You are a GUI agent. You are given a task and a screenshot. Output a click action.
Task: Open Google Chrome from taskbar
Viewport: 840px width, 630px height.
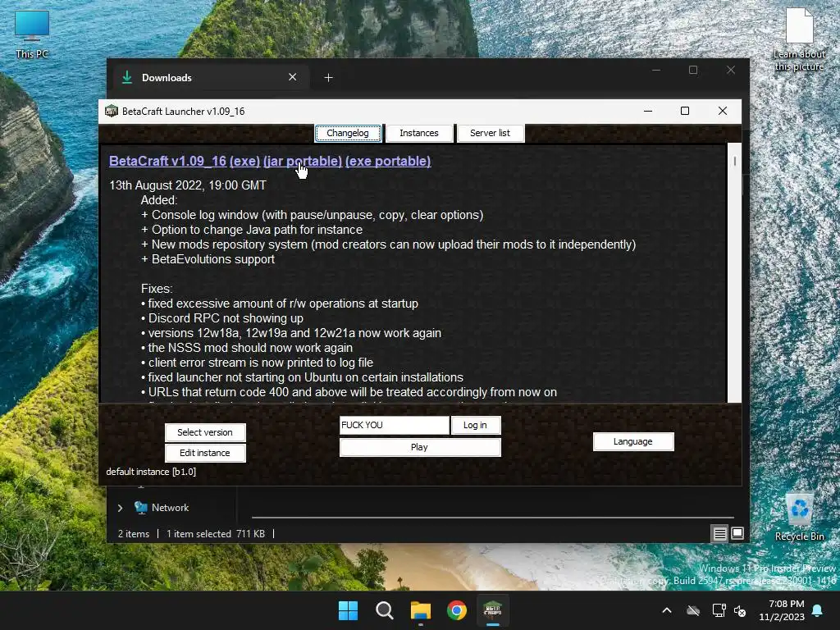pos(456,610)
